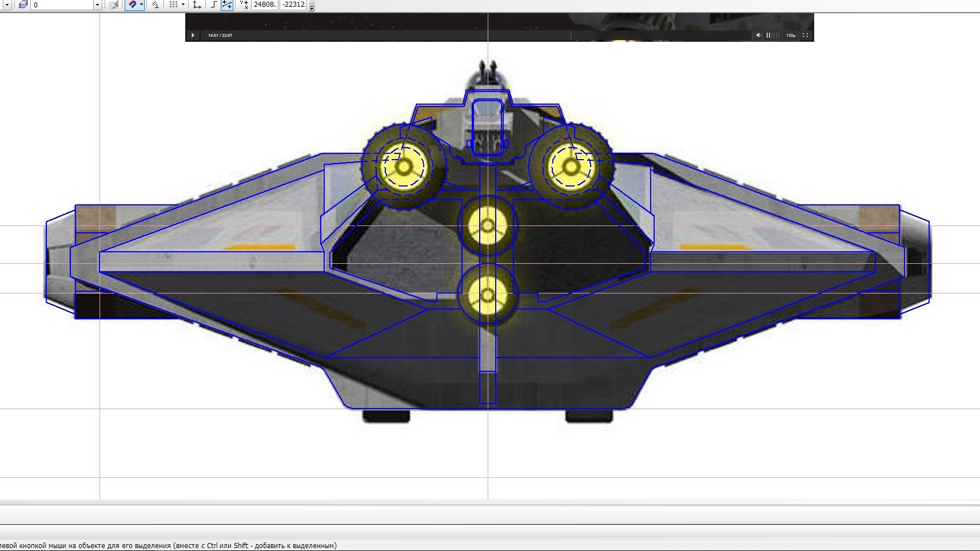Open the arrow next to magnet snap
The width and height of the screenshot is (980, 551).
click(x=141, y=5)
